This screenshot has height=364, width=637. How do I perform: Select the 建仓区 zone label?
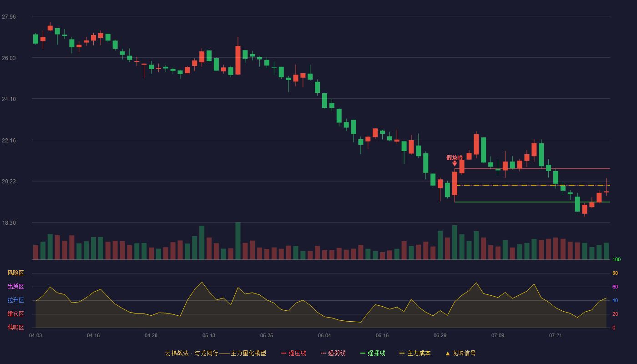pos(15,314)
